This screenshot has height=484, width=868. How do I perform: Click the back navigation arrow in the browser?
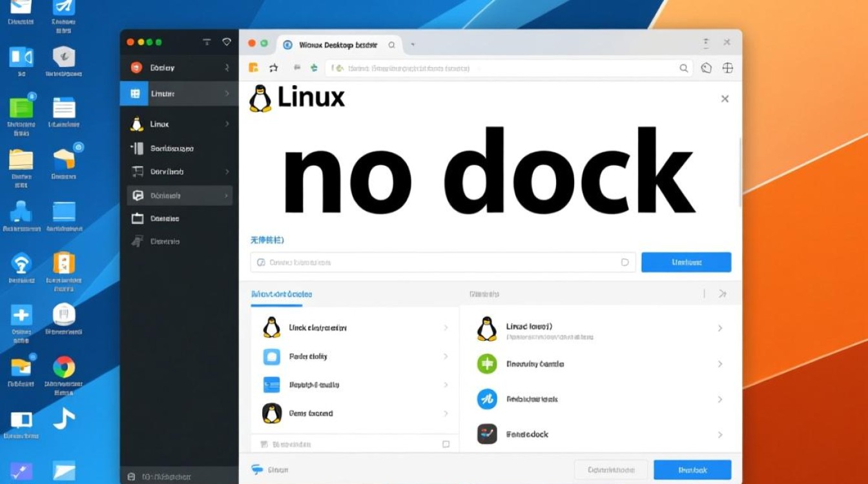click(296, 67)
